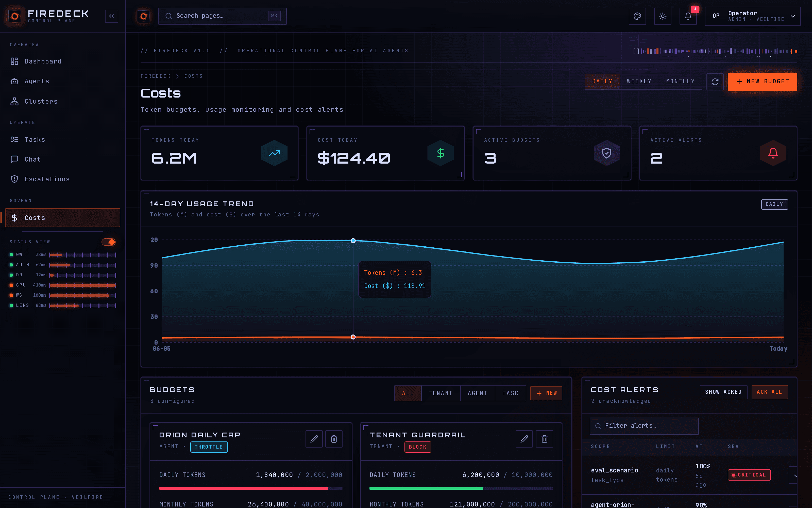The image size is (812, 508).
Task: Click the AUTH 62ms status row
Action: (x=63, y=265)
